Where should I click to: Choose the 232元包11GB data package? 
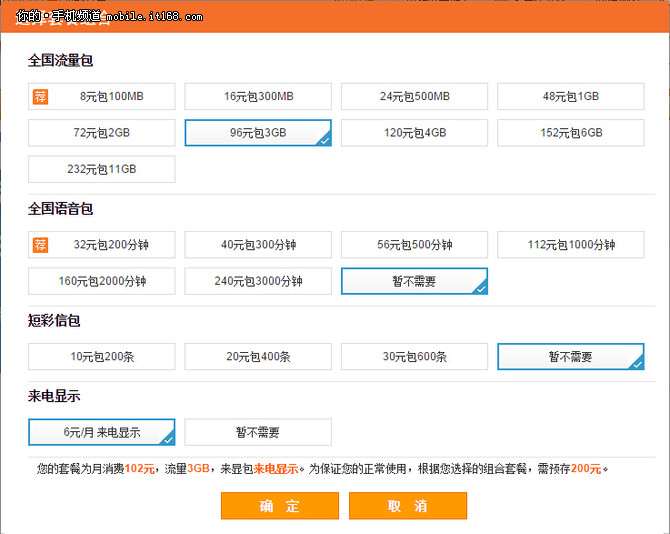point(102,169)
